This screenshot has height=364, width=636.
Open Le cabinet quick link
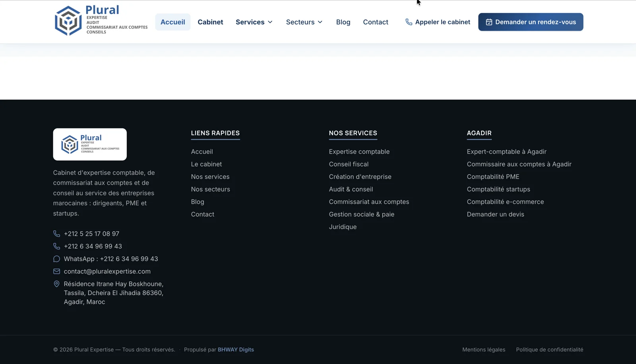pyautogui.click(x=206, y=164)
